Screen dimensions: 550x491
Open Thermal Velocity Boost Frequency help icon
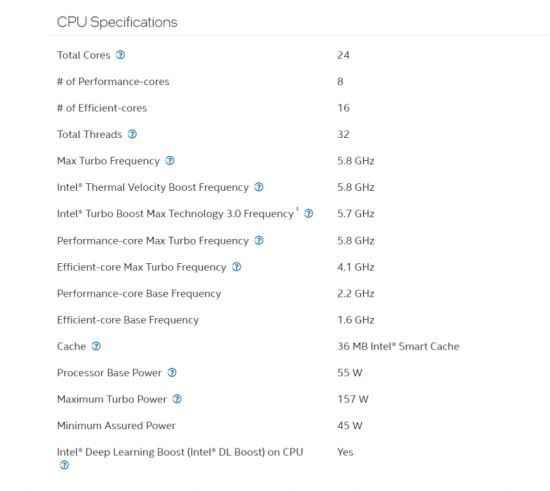click(x=259, y=187)
